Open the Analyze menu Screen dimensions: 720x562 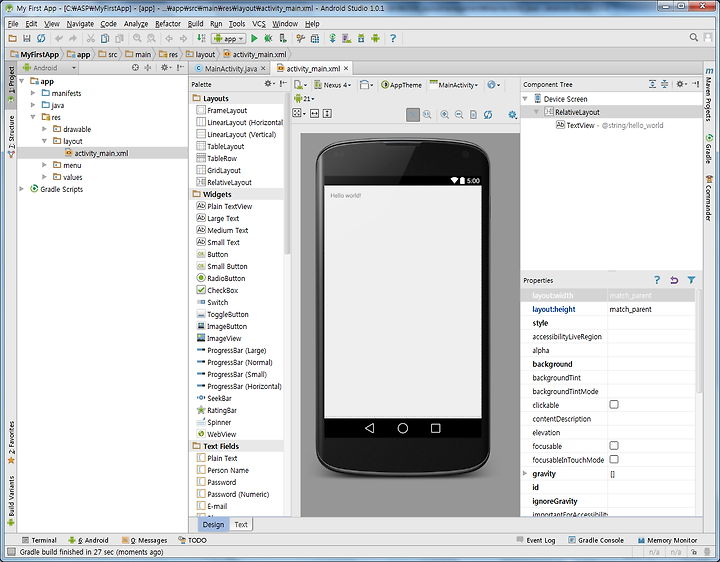pos(136,24)
